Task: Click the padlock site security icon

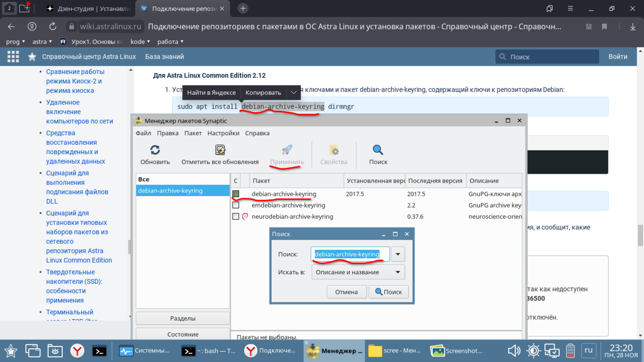Action: coord(71,26)
